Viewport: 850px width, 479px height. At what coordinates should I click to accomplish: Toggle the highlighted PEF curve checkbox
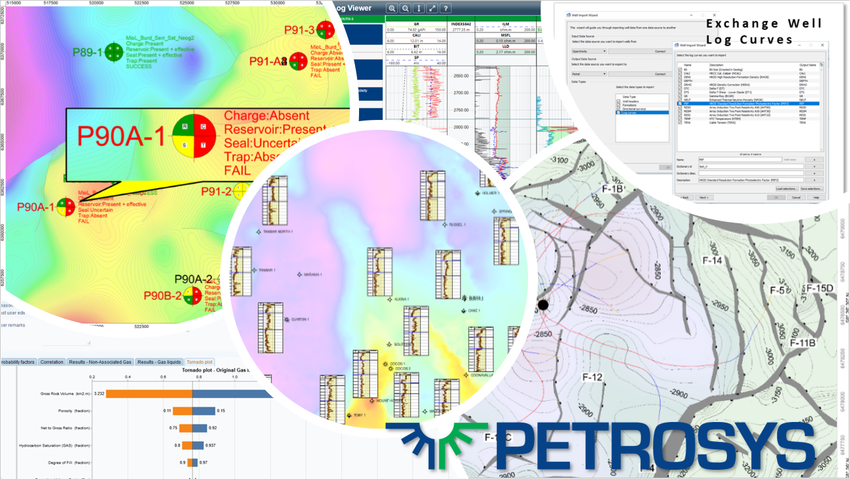pyautogui.click(x=680, y=103)
